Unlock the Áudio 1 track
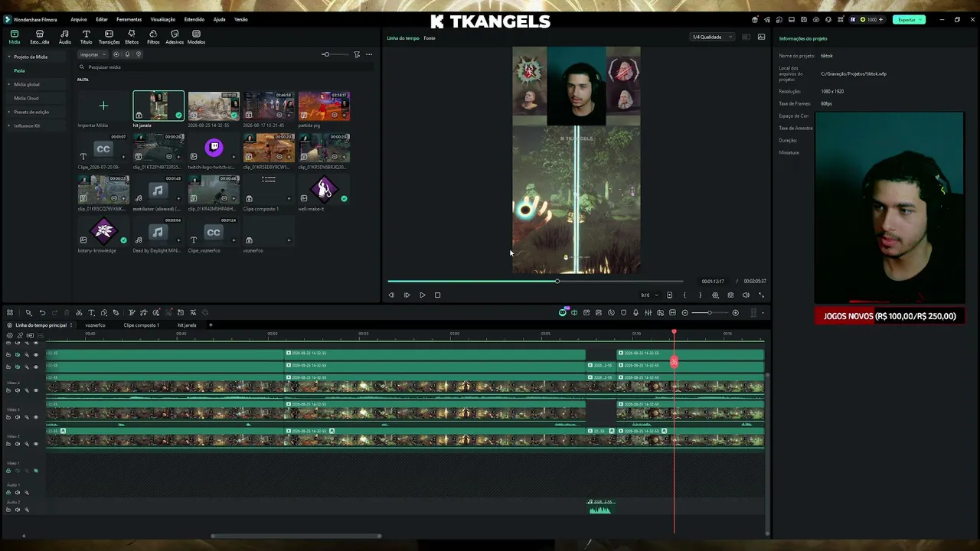Screen dimensions: 980x551 (x=8, y=492)
